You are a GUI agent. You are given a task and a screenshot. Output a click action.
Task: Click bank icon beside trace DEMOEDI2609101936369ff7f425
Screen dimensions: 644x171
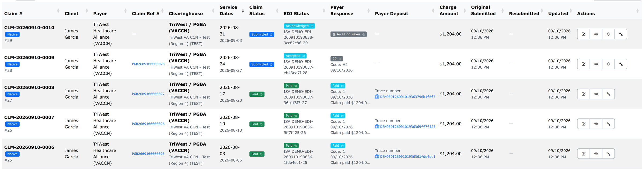point(377,127)
